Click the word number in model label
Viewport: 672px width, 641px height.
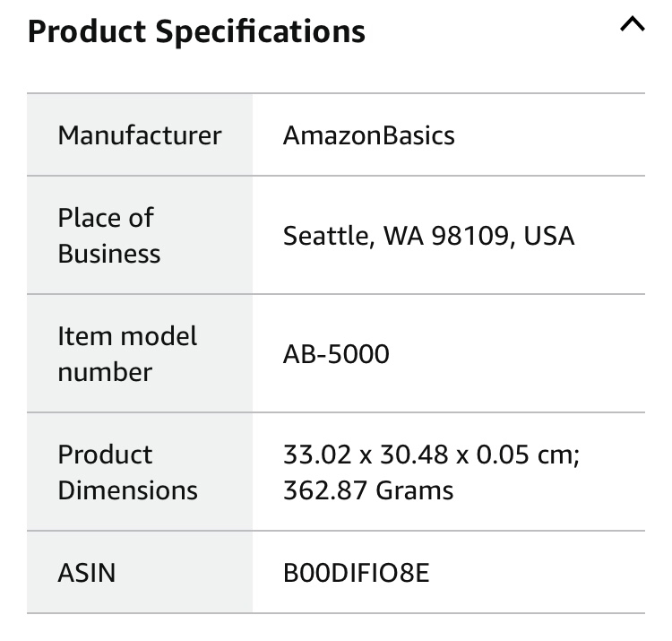point(105,372)
